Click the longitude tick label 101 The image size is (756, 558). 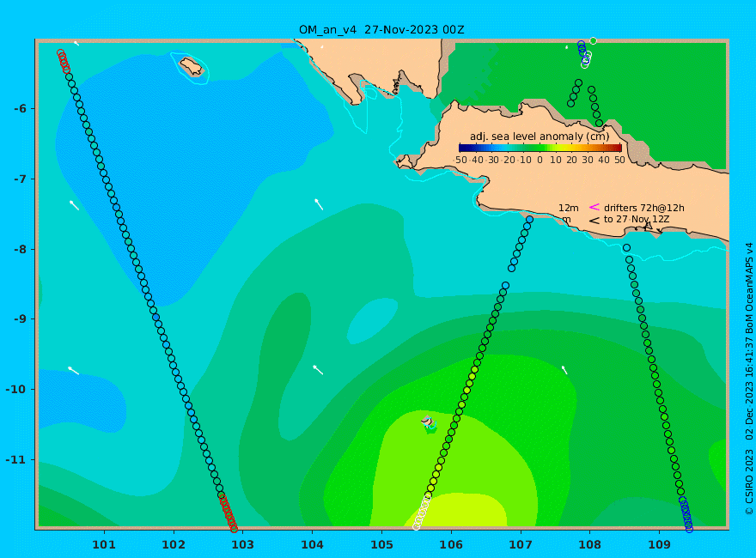click(104, 545)
